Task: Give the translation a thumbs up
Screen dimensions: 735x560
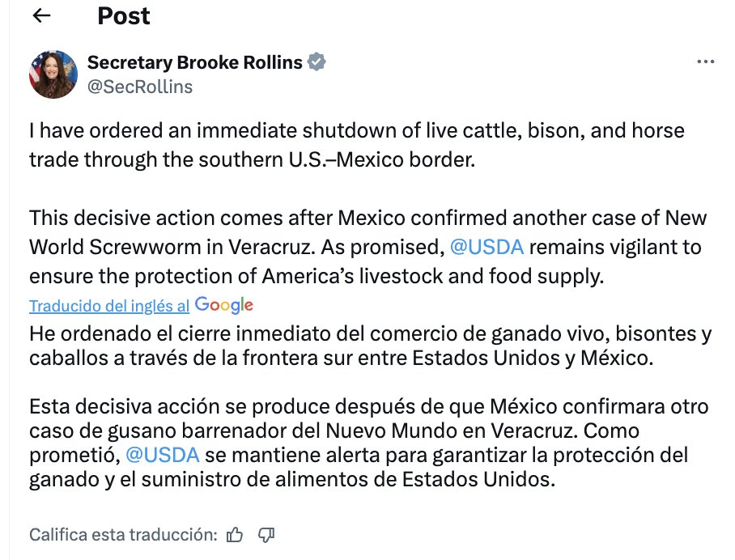Action: click(x=235, y=534)
